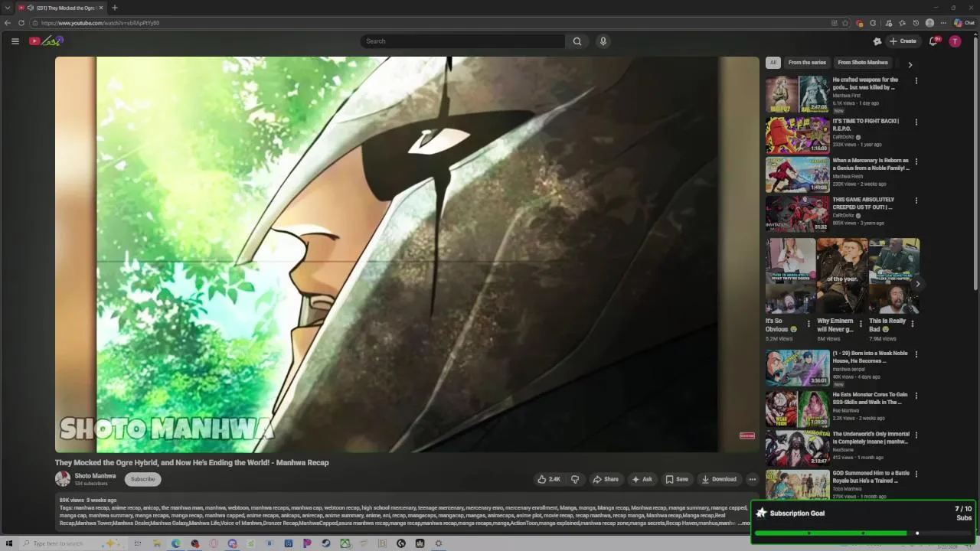Screen dimensions: 980x551
Task: Open 'Born into a Weak Noble House' video
Action: [797, 368]
